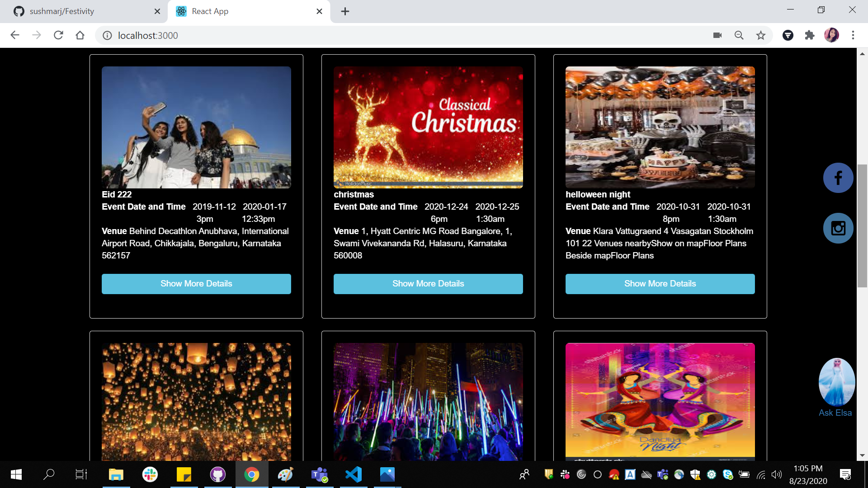This screenshot has width=868, height=488.
Task: Launch Visual Studio Code from the taskbar
Action: click(x=354, y=474)
